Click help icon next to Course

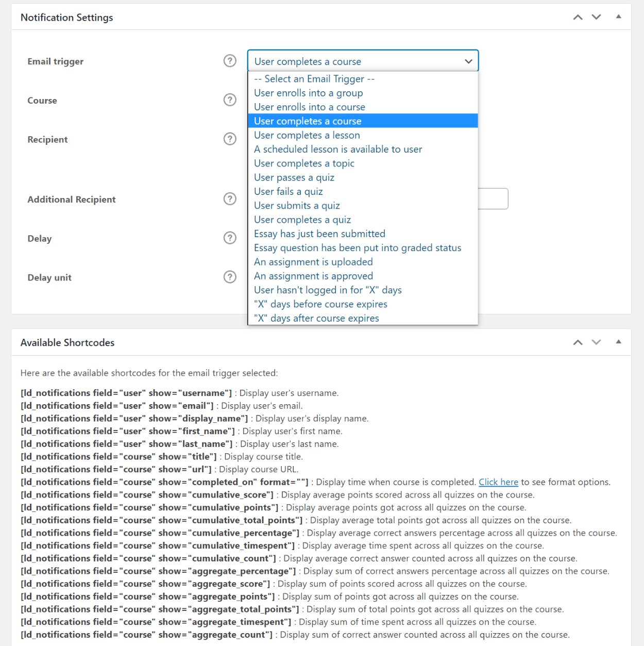[x=230, y=100]
